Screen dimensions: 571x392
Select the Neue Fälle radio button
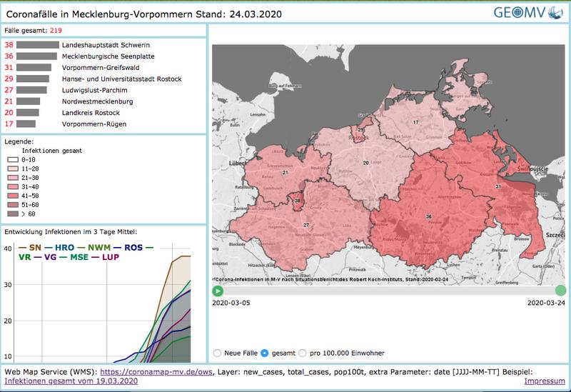(x=217, y=353)
